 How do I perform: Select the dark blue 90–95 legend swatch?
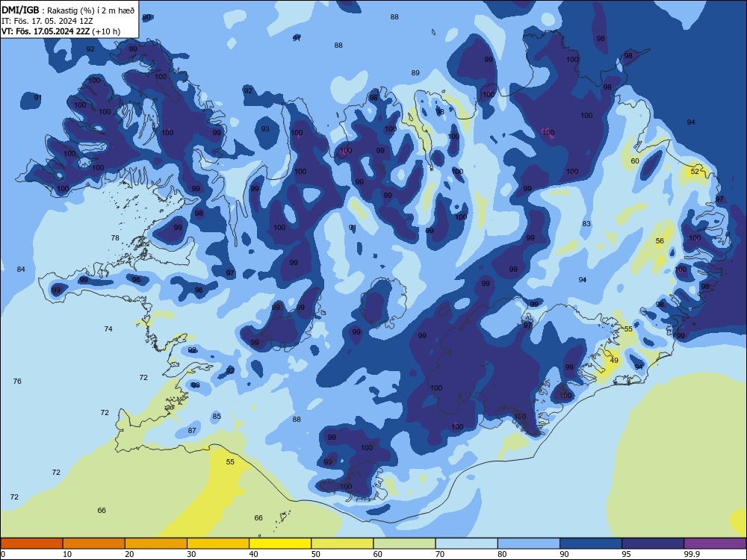(x=591, y=544)
